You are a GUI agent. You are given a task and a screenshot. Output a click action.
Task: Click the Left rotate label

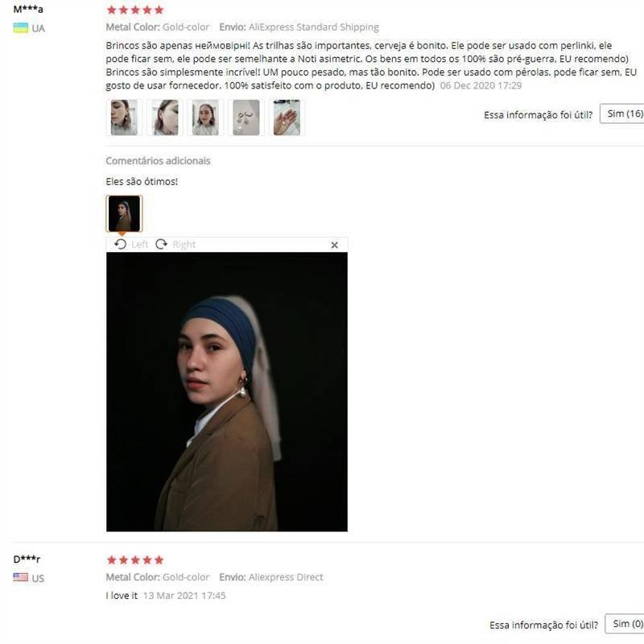point(139,245)
